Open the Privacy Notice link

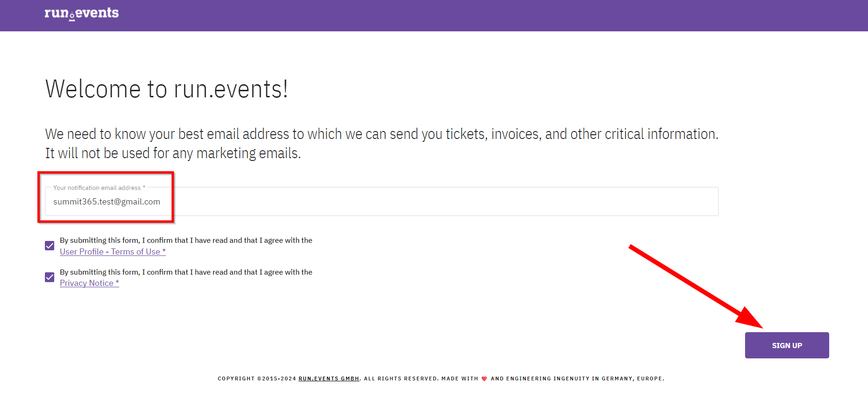(89, 283)
